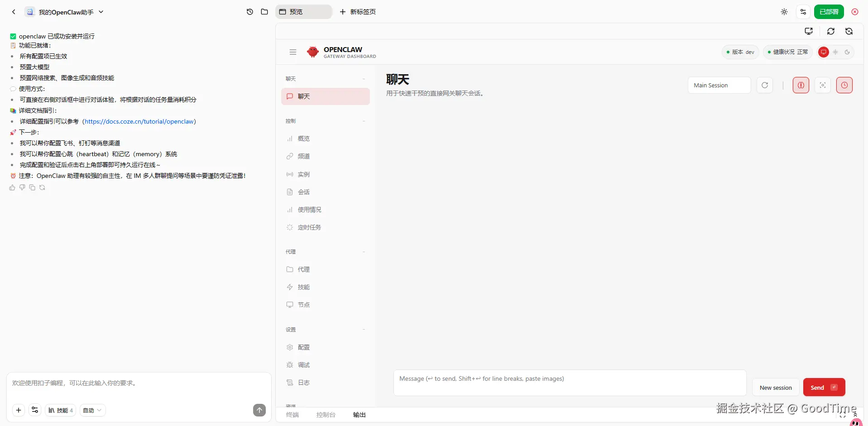The image size is (868, 426).
Task: Open a 新标签页 tab
Action: [358, 12]
